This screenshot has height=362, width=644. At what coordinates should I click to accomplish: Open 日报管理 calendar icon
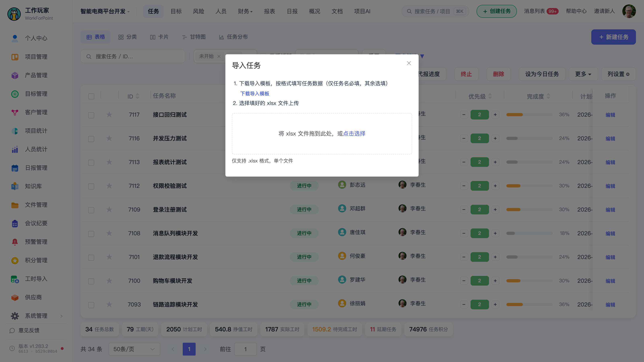(15, 168)
